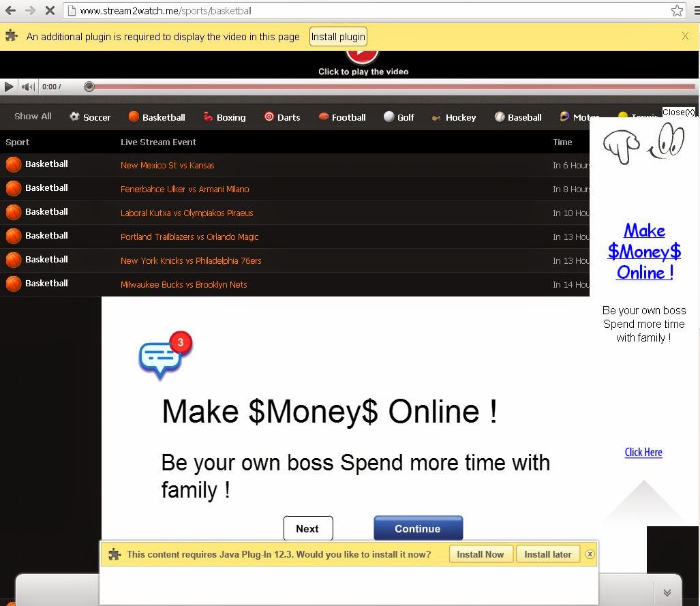
Task: Select the Soccer category
Action: point(90,117)
